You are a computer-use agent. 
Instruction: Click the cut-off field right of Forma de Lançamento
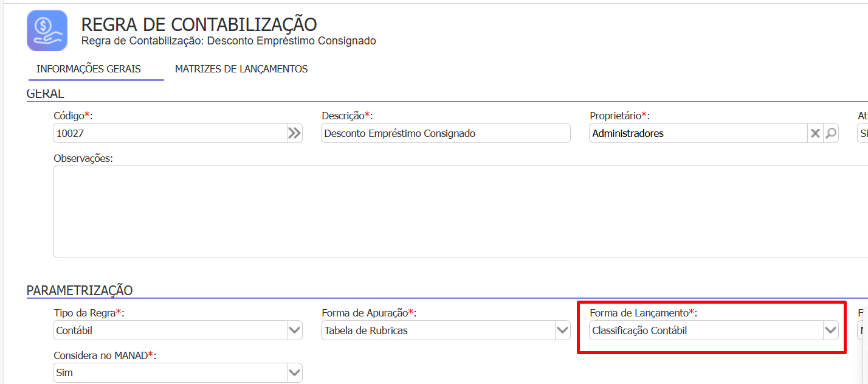point(863,330)
